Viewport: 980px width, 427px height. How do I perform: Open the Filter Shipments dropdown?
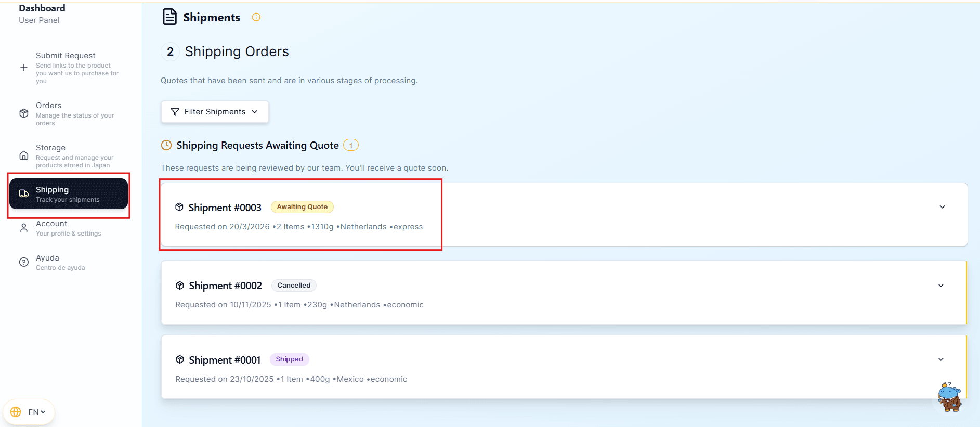215,112
